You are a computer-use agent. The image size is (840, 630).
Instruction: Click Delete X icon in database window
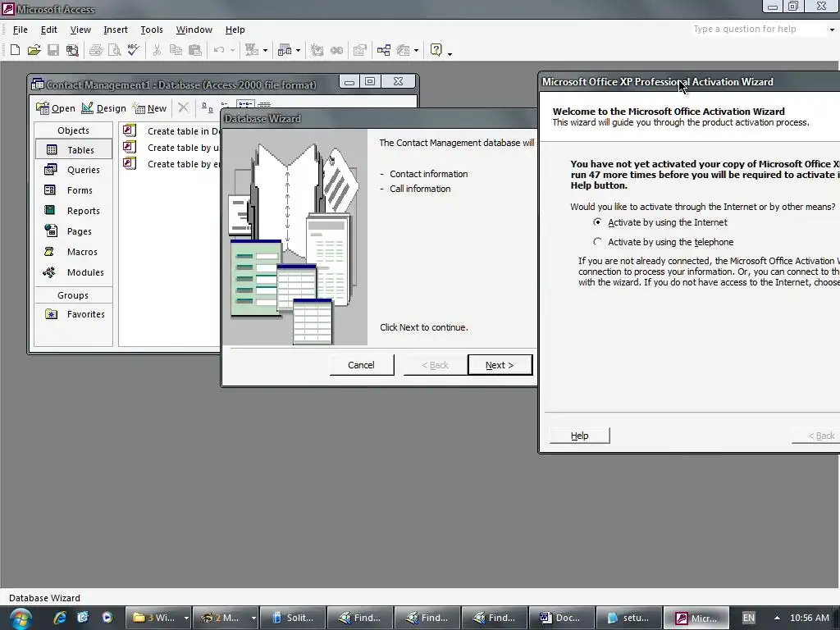(183, 107)
